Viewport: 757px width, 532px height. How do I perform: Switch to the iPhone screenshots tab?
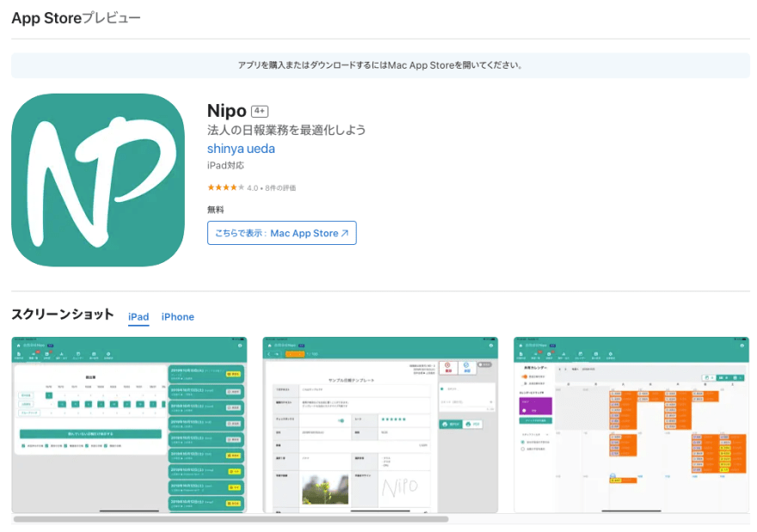178,317
